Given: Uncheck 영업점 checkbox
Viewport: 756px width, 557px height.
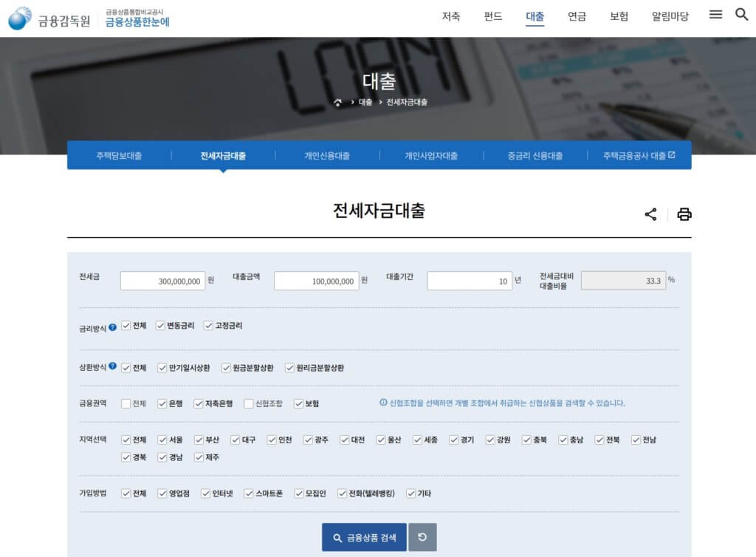Looking at the screenshot, I should [162, 493].
